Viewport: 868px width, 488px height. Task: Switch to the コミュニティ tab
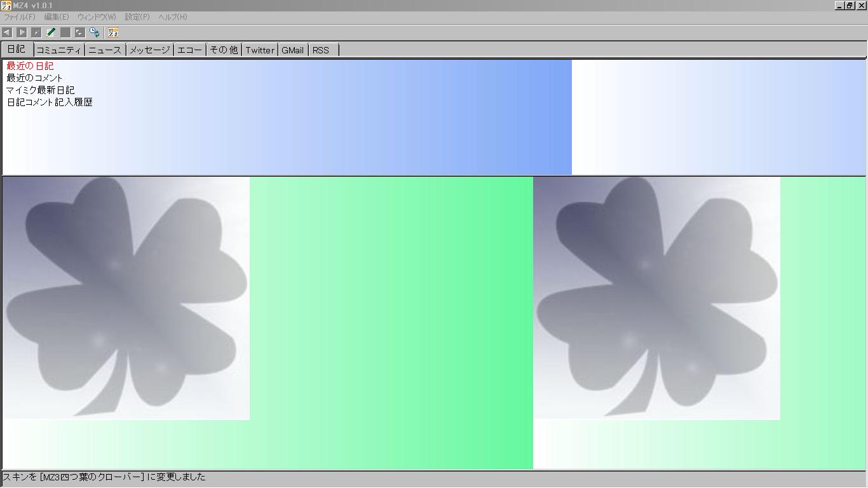tap(59, 50)
